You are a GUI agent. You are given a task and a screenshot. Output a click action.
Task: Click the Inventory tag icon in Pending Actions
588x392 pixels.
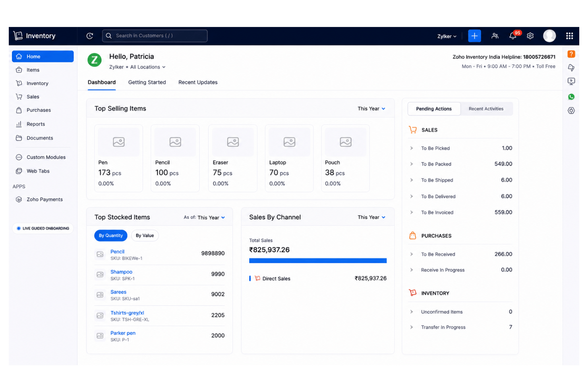point(413,293)
